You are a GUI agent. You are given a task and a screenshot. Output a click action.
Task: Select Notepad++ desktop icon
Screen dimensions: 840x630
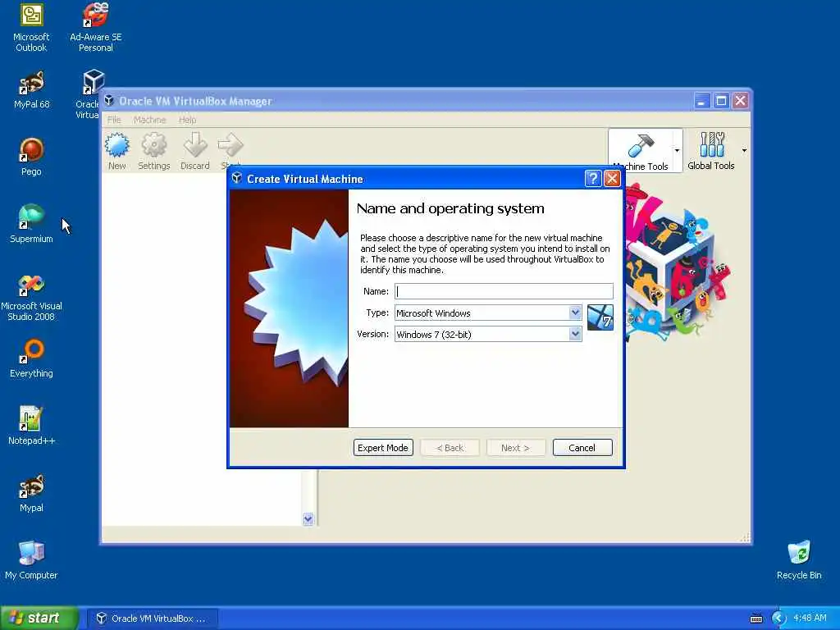coord(31,426)
